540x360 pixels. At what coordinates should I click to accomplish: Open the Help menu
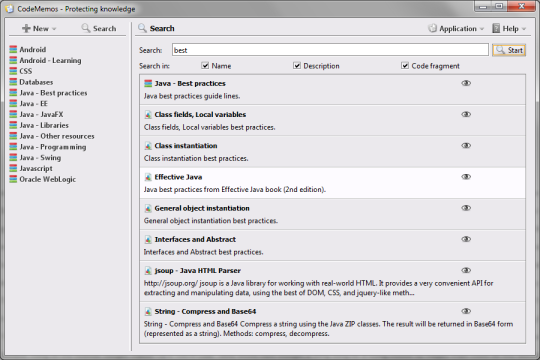(509, 28)
